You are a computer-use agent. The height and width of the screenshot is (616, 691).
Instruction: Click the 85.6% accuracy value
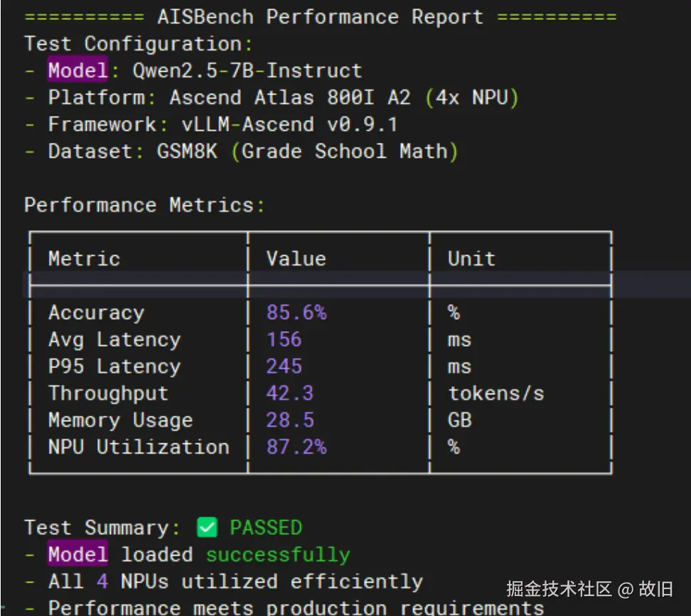click(296, 313)
